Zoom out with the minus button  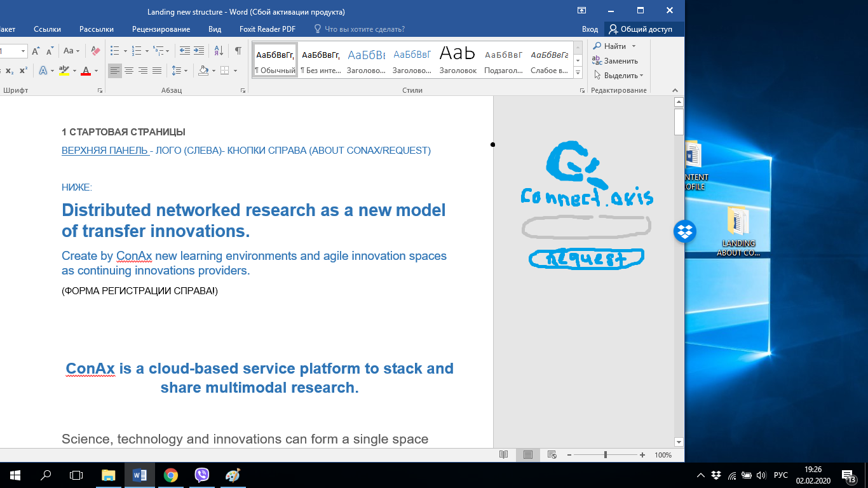(569, 455)
